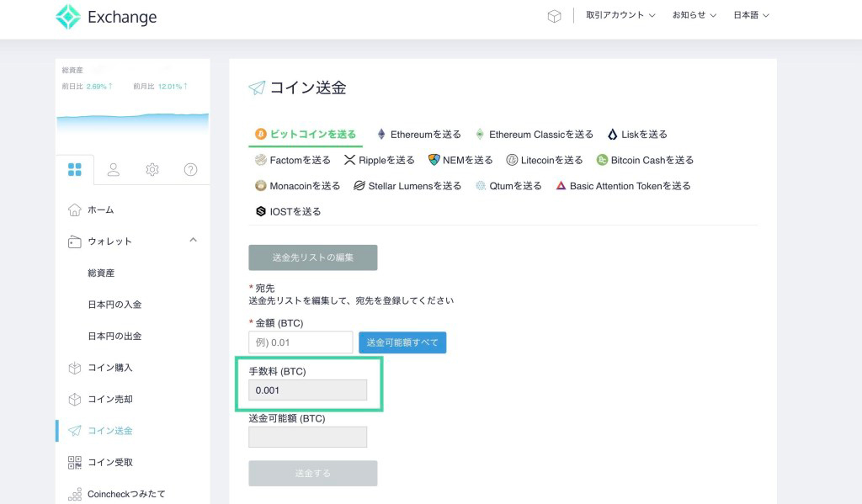This screenshot has height=504, width=862.
Task: Click the Factom icon
Action: pyautogui.click(x=261, y=160)
